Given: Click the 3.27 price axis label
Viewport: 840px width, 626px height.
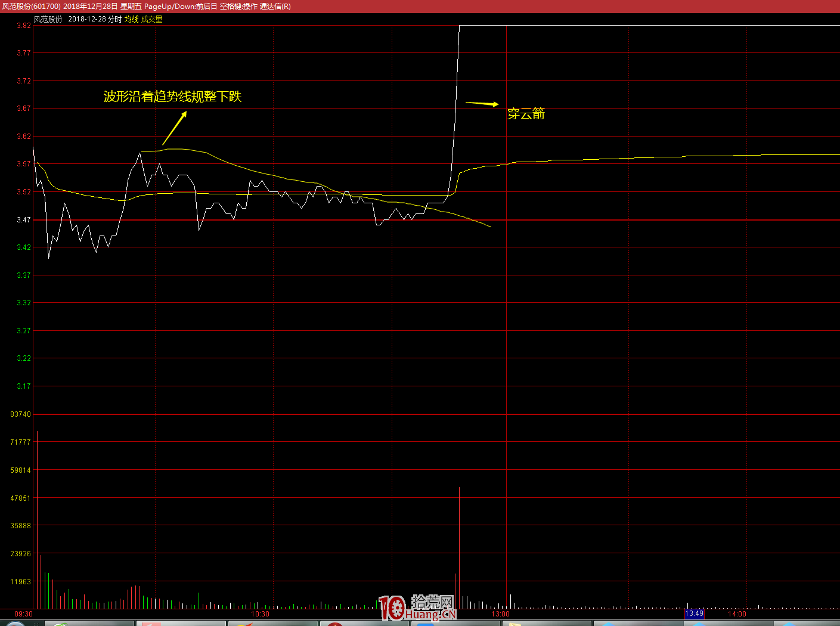Looking at the screenshot, I should (x=23, y=331).
